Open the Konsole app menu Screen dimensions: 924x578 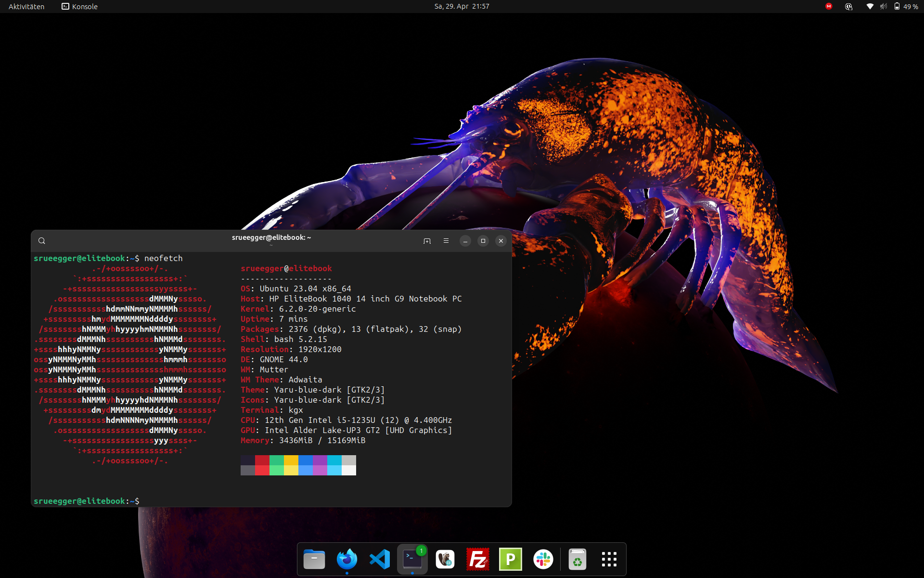(x=79, y=6)
